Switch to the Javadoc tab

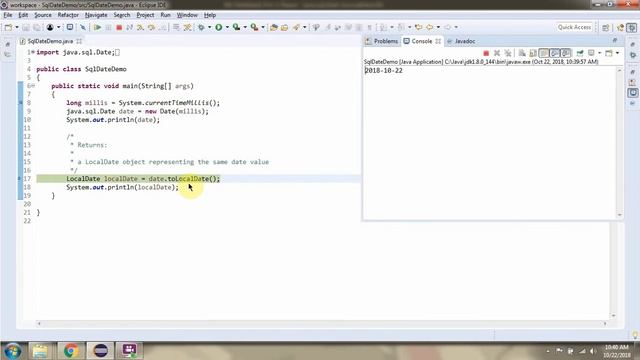pyautogui.click(x=461, y=41)
